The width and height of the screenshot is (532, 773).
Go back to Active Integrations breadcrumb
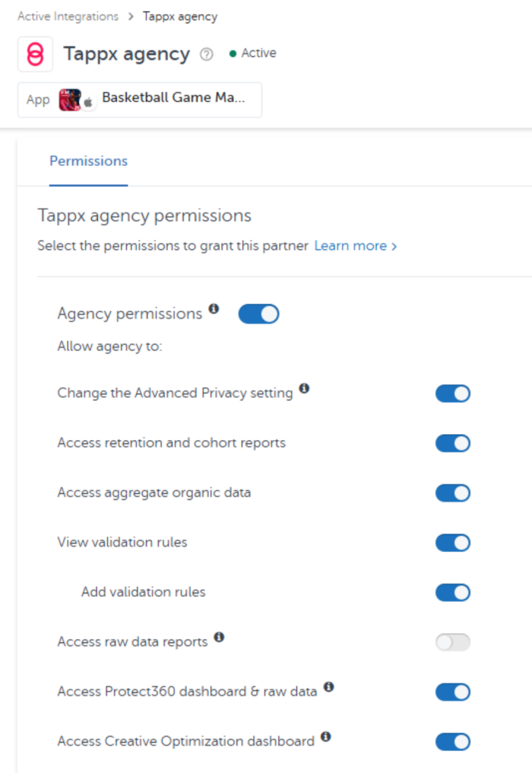(x=68, y=16)
